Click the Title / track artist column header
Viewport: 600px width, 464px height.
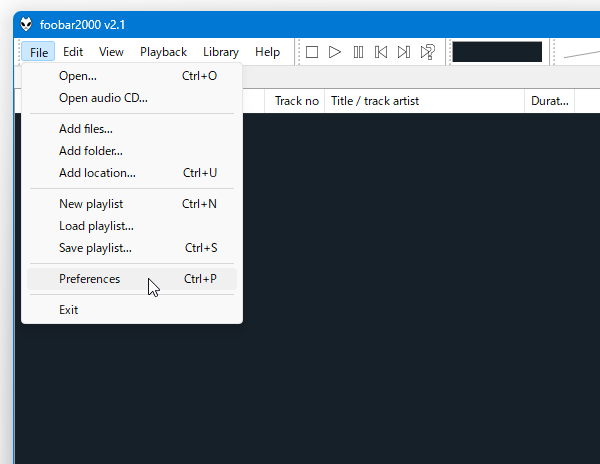click(x=424, y=101)
